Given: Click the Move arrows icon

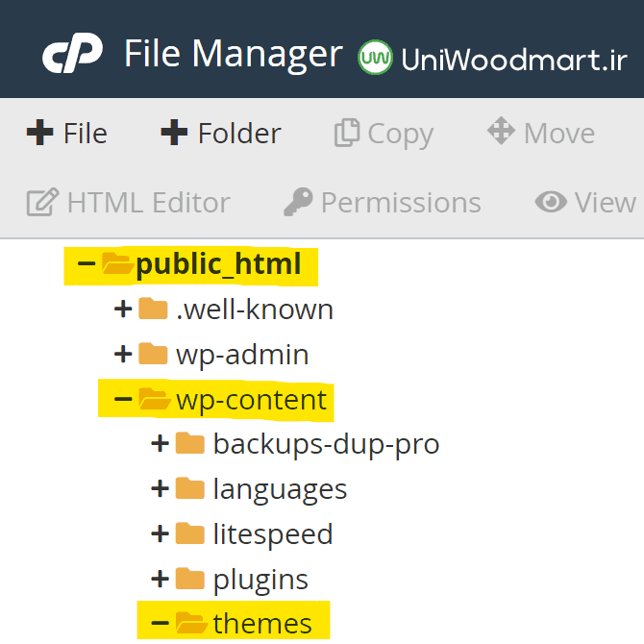Looking at the screenshot, I should 501,131.
